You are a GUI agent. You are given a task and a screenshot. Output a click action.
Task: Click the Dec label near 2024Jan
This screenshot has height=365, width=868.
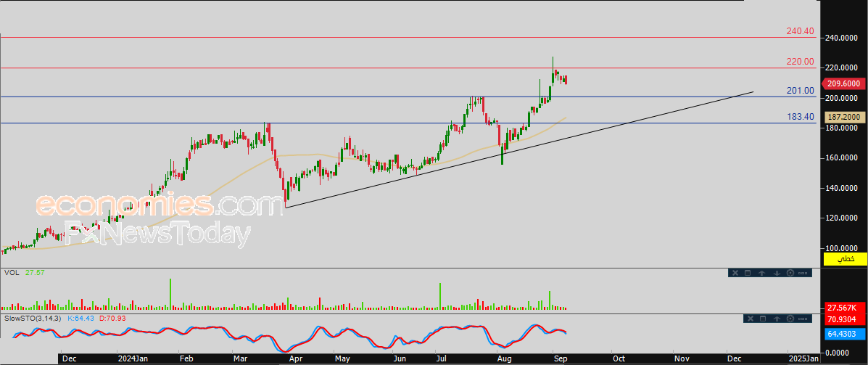click(x=69, y=359)
